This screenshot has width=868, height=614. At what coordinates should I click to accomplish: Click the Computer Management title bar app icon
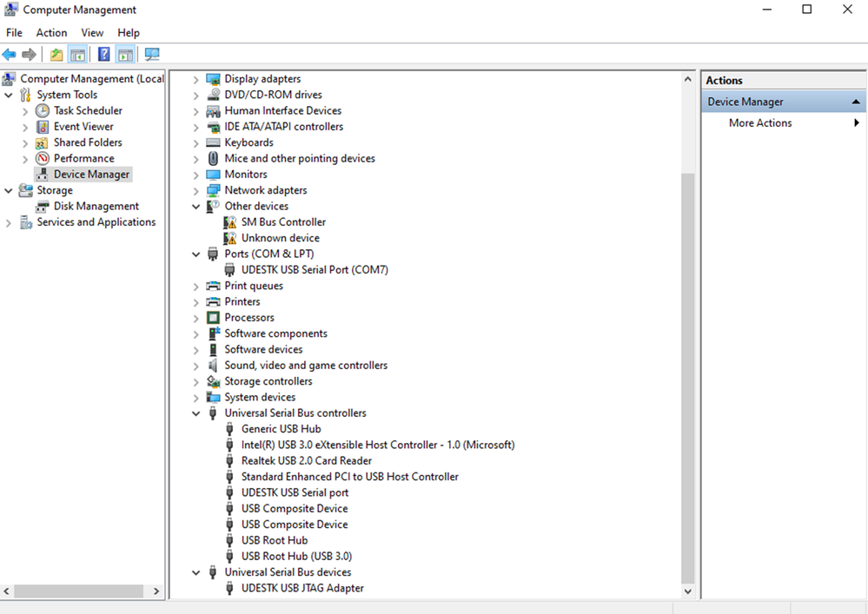(10, 10)
